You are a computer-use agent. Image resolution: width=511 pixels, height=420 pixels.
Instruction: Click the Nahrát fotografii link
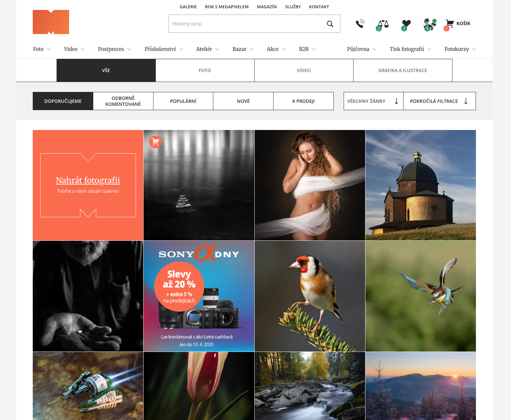click(88, 180)
